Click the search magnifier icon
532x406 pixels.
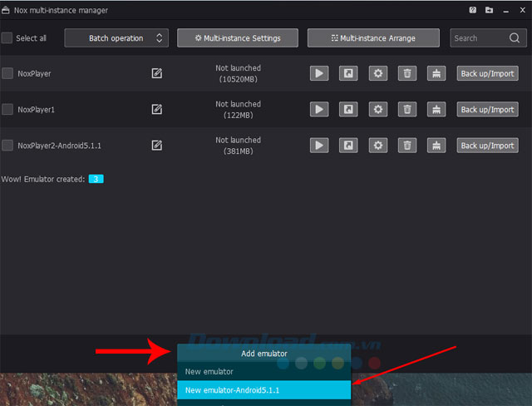(514, 38)
